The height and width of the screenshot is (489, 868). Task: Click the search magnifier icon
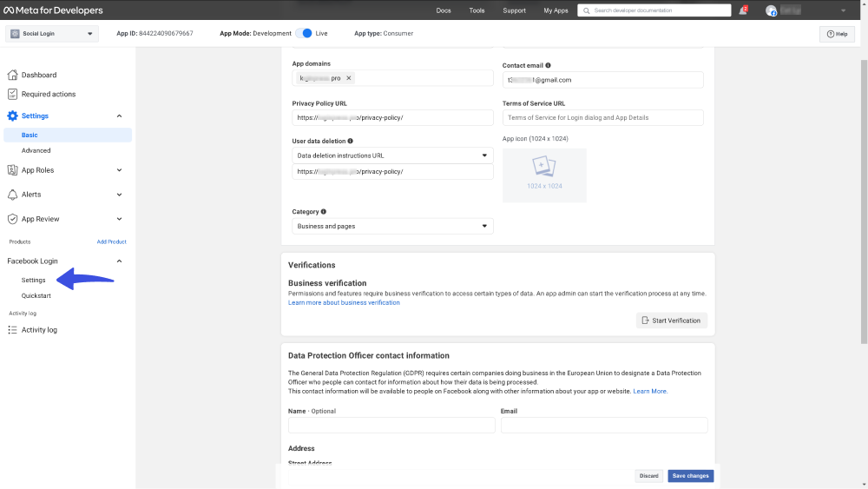[586, 10]
